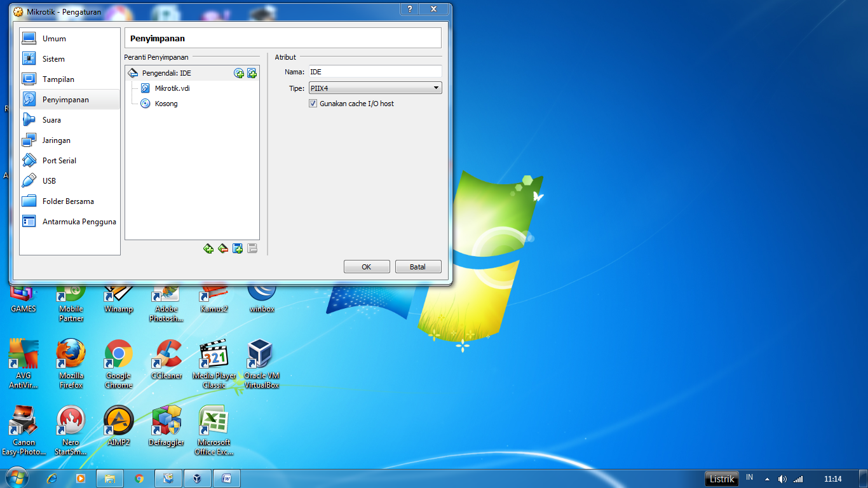Open the USB settings category

click(70, 181)
